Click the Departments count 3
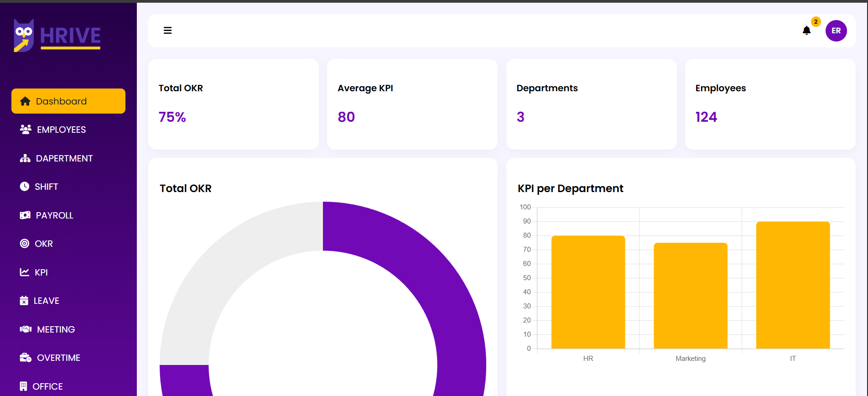The height and width of the screenshot is (396, 868). tap(520, 117)
